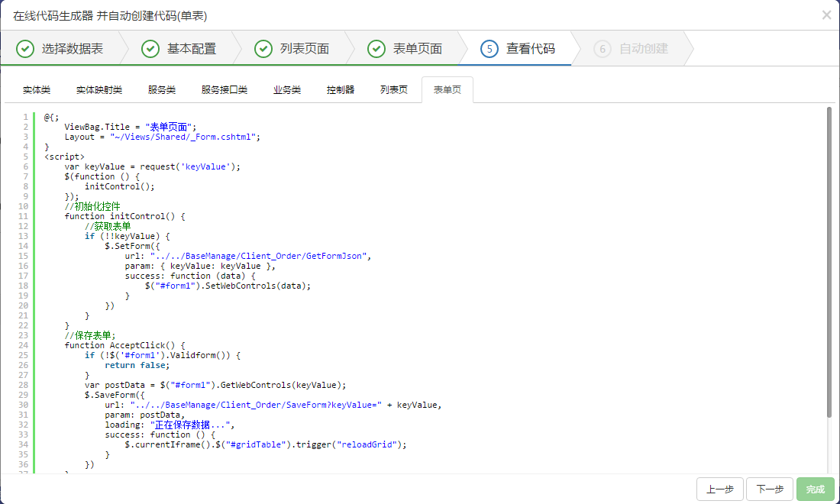840x504 pixels.
Task: Click the var keyValue request line
Action: pyautogui.click(x=152, y=166)
